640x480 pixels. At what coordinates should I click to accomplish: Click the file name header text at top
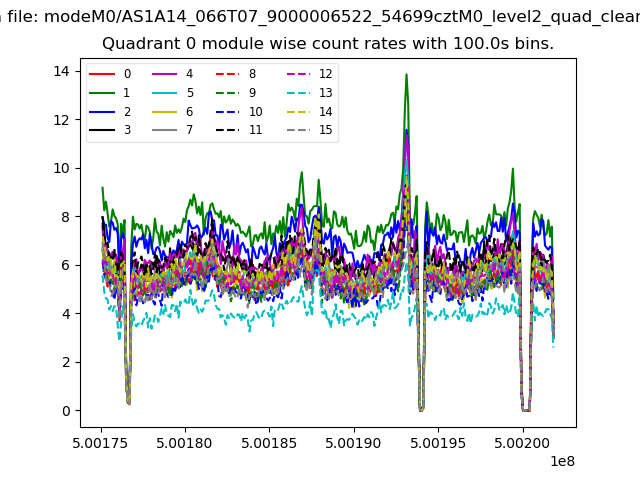click(x=320, y=17)
